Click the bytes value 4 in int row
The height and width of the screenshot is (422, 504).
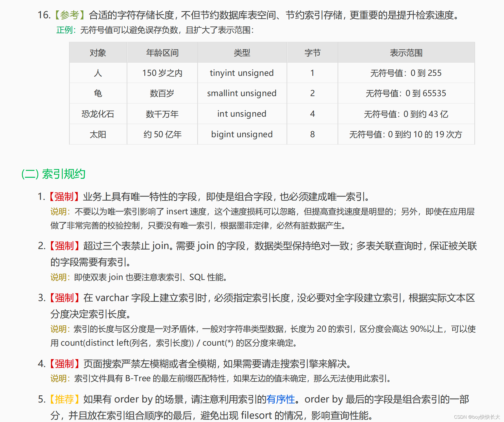tap(312, 114)
